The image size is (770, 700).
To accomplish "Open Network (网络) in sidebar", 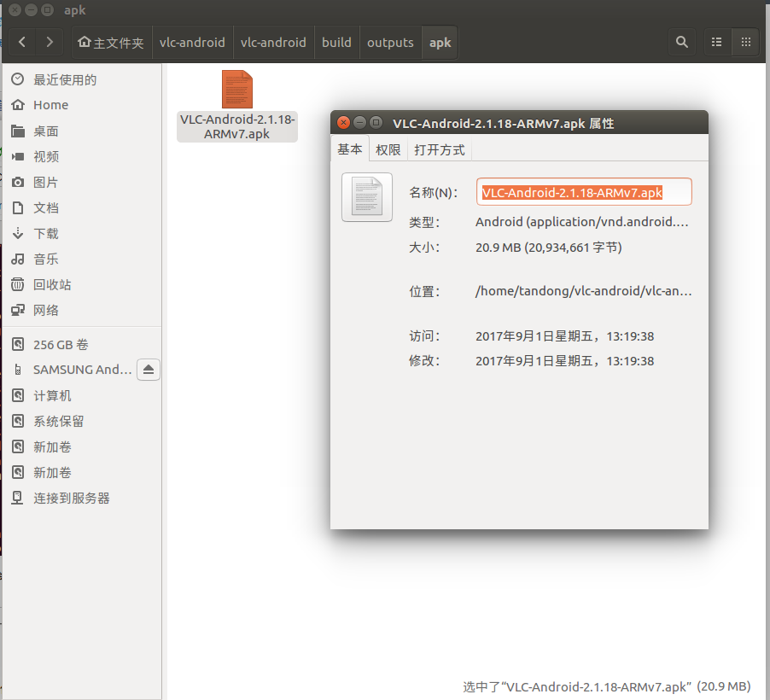I will point(82,310).
